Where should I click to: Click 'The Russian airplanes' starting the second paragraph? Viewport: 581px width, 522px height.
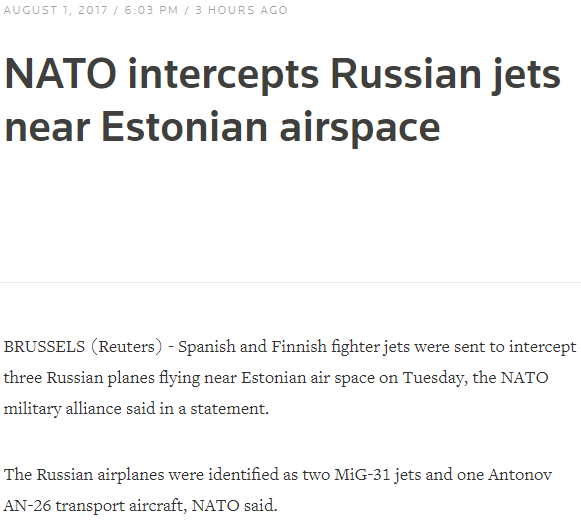[84, 475]
